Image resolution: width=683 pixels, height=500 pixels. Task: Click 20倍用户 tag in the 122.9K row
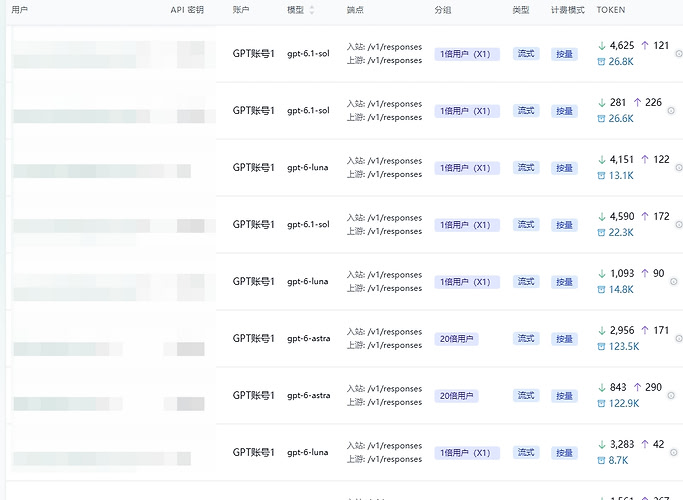pos(456,396)
